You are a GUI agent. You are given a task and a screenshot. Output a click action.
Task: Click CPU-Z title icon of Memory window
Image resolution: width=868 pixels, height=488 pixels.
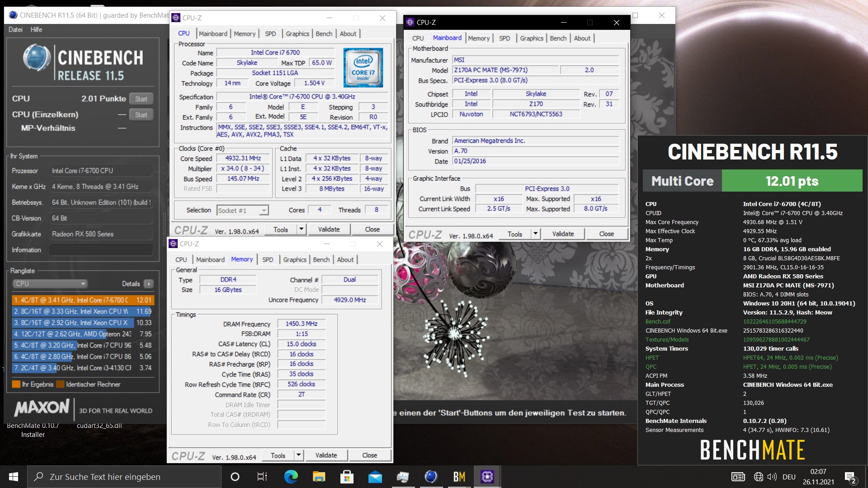(x=173, y=244)
